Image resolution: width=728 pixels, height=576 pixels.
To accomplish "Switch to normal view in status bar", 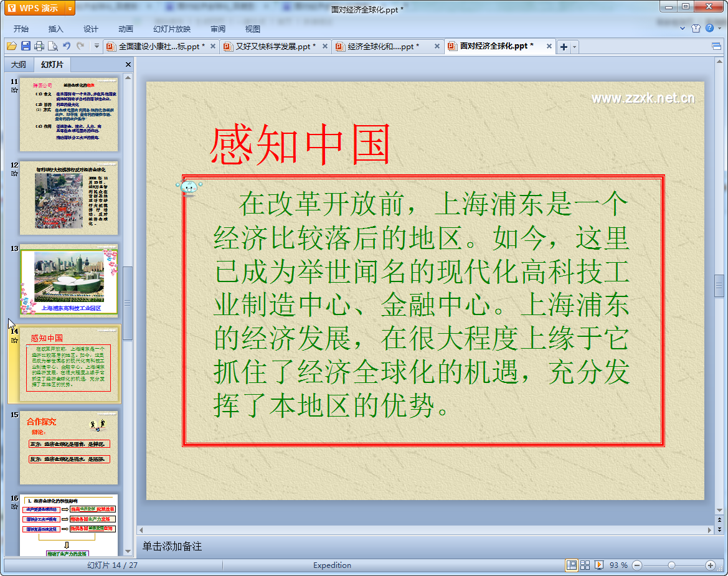I will [572, 565].
